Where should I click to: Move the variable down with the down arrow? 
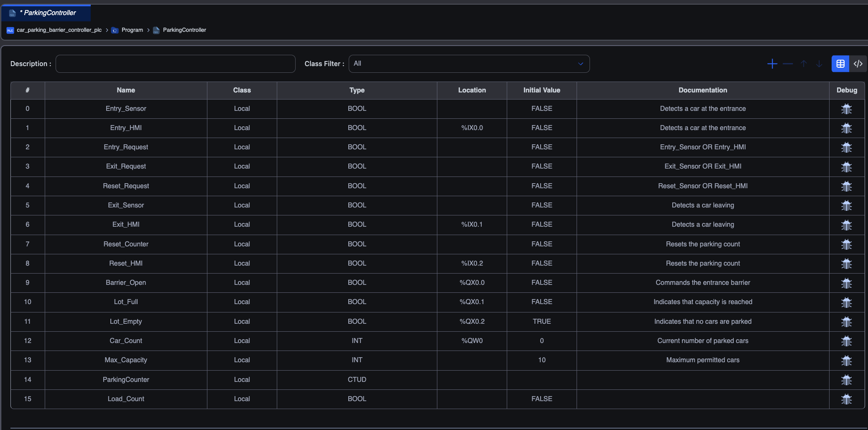coord(819,64)
